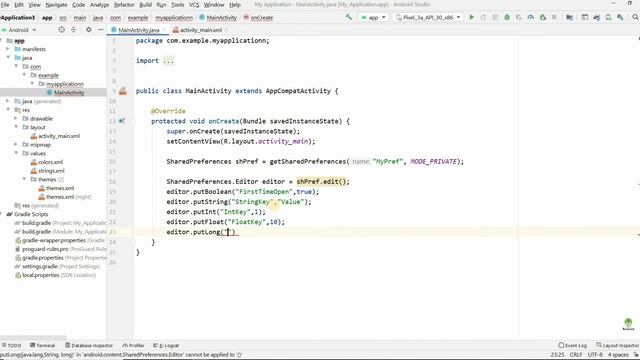Collapse the themes folder
640x360 pixels.
pos(24,179)
